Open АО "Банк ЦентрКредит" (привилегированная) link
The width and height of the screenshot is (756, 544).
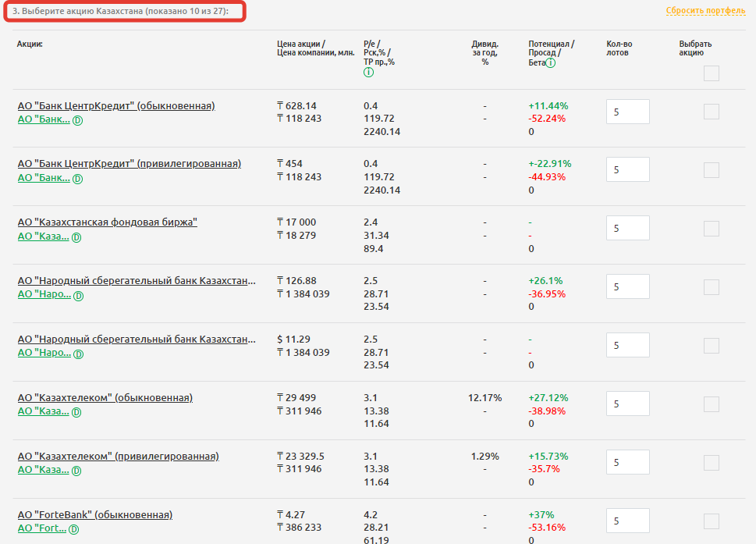coord(130,164)
